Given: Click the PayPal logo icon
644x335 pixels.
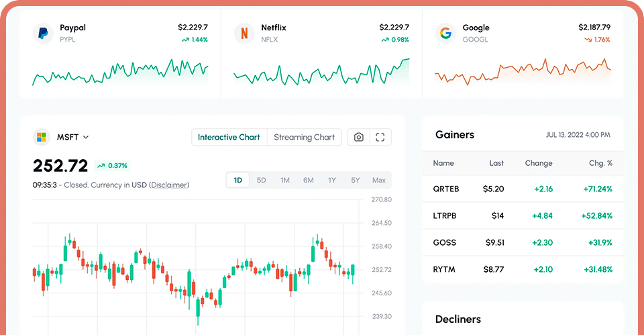Looking at the screenshot, I should pos(43,33).
